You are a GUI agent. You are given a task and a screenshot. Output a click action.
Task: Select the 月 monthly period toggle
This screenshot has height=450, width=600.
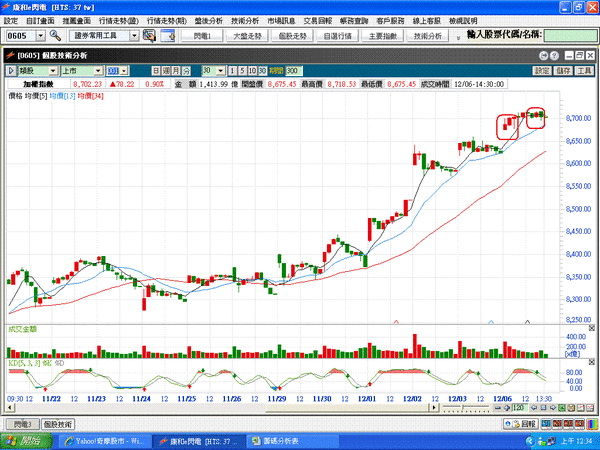176,71
